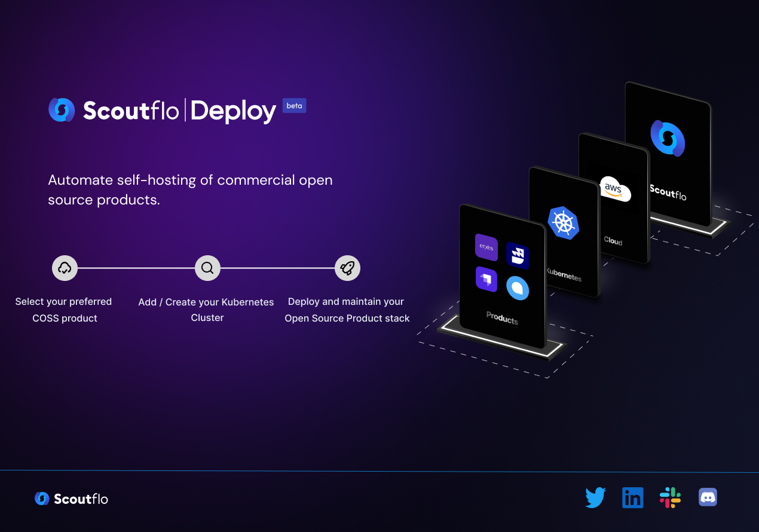Click the Scoutflo word in header

[131, 111]
